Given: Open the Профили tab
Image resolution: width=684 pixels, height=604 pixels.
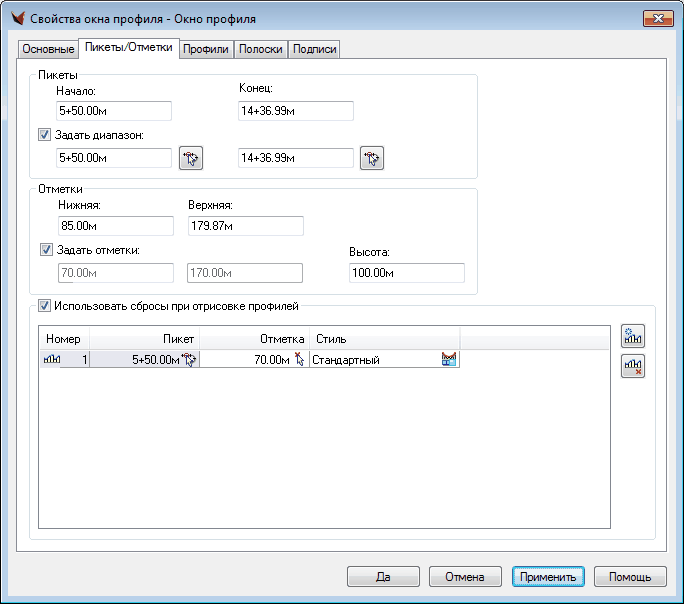Looking at the screenshot, I should 206,49.
